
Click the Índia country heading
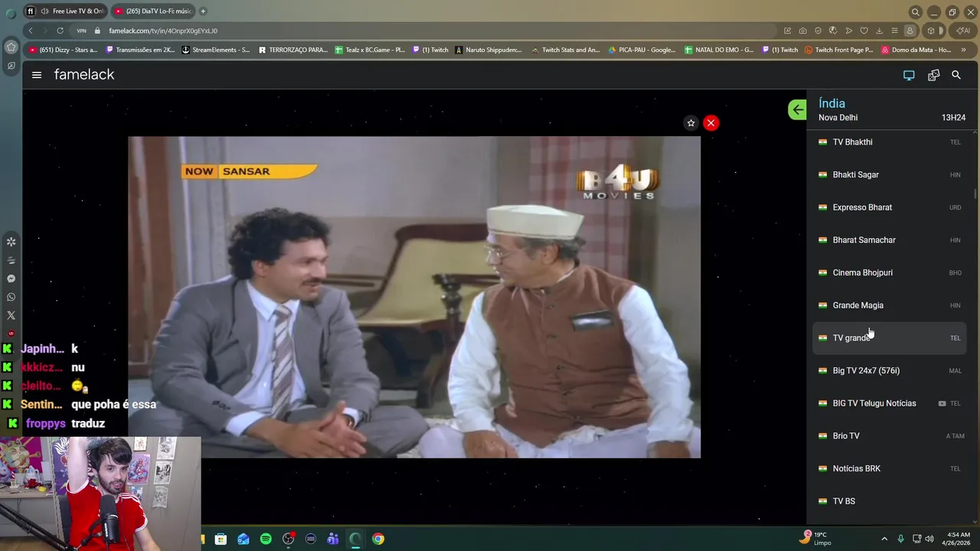tap(831, 103)
